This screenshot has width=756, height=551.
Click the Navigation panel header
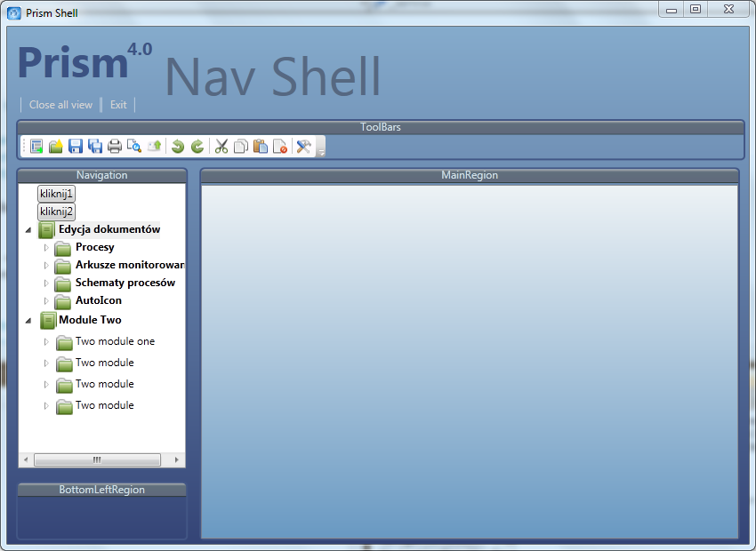click(101, 175)
